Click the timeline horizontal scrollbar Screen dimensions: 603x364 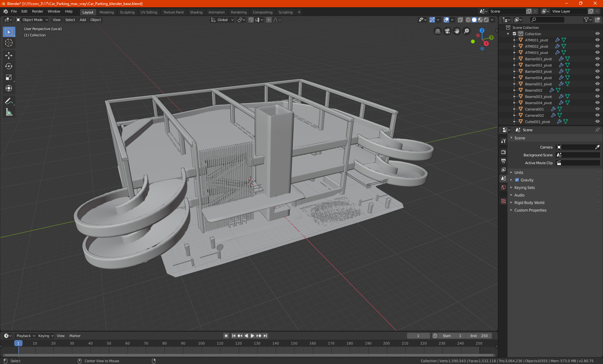point(249,355)
